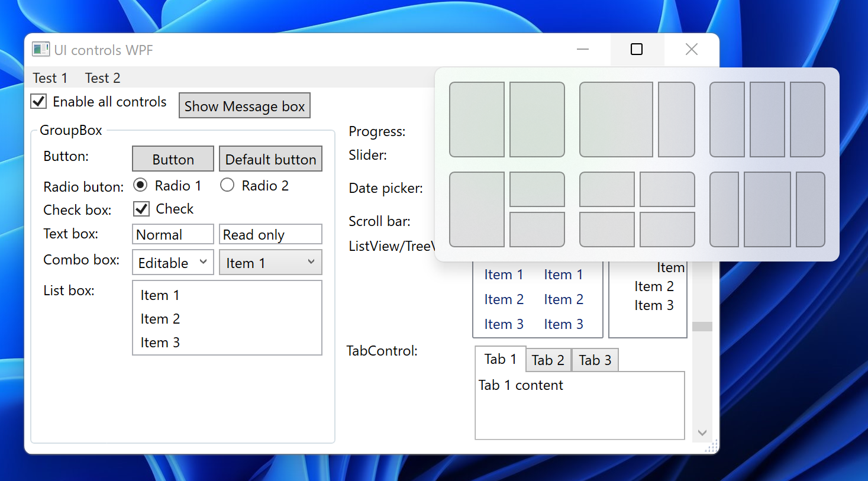Select the two equal columns snap layout
The width and height of the screenshot is (868, 481).
click(x=506, y=120)
